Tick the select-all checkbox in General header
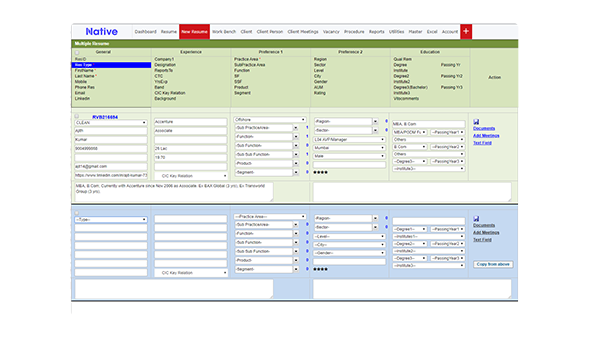Image resolution: width=590 pixels, height=360 pixels. (77, 53)
